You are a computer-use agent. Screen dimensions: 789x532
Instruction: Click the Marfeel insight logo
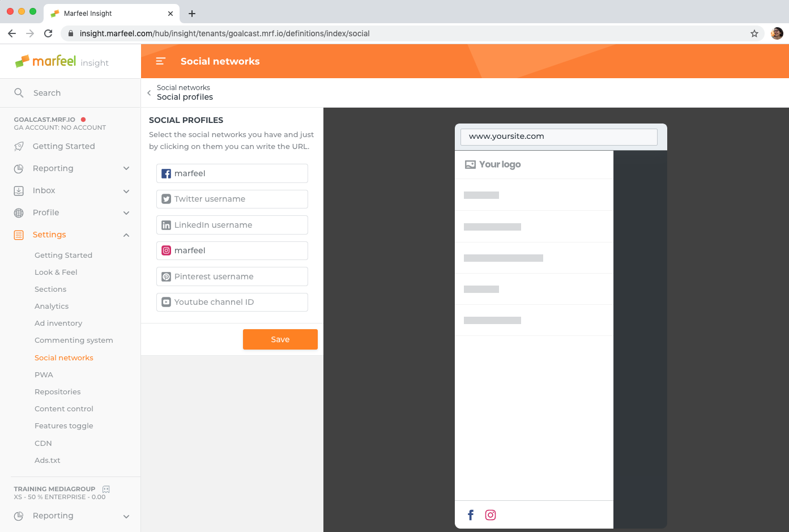pos(62,61)
